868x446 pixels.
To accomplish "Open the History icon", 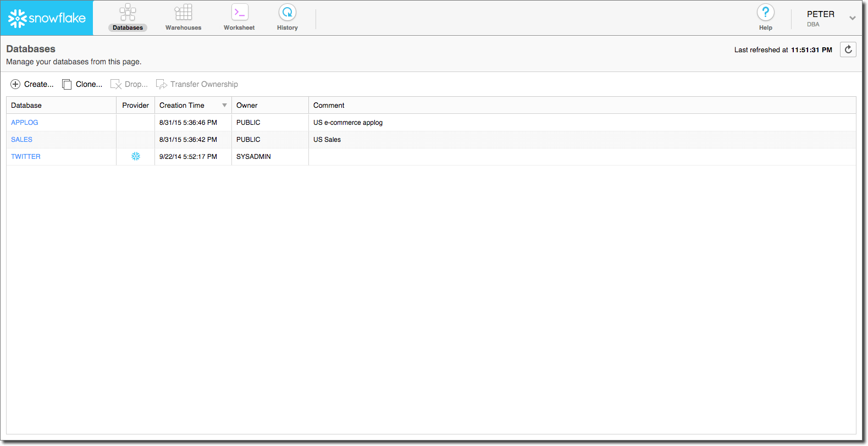I will pyautogui.click(x=288, y=12).
